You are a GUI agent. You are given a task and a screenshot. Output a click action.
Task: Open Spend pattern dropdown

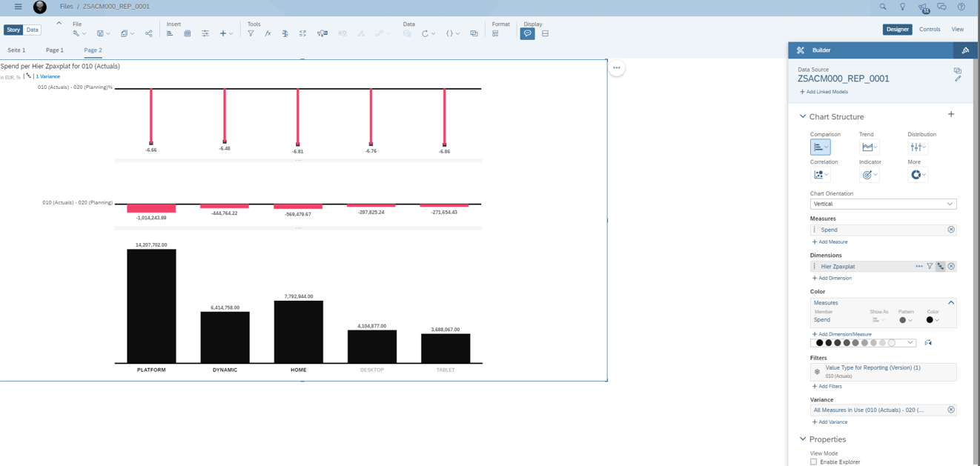pyautogui.click(x=906, y=320)
